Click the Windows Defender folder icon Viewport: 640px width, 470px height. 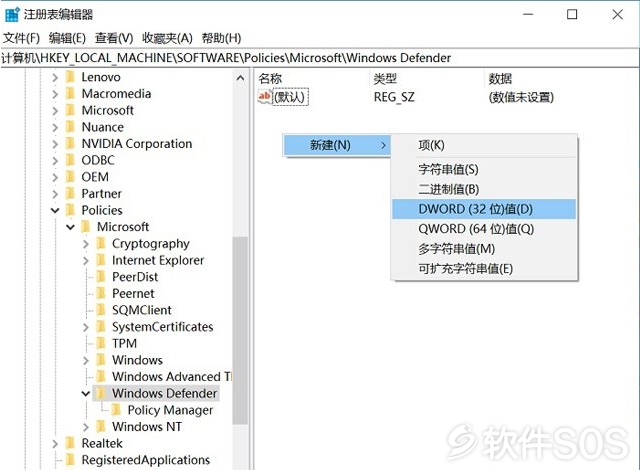pyautogui.click(x=101, y=393)
